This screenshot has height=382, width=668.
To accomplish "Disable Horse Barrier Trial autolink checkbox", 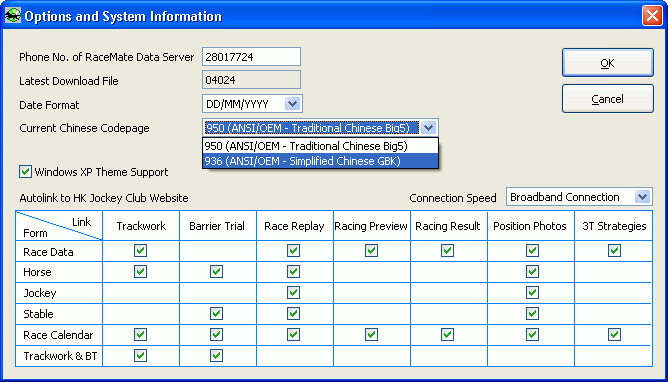I will [216, 271].
